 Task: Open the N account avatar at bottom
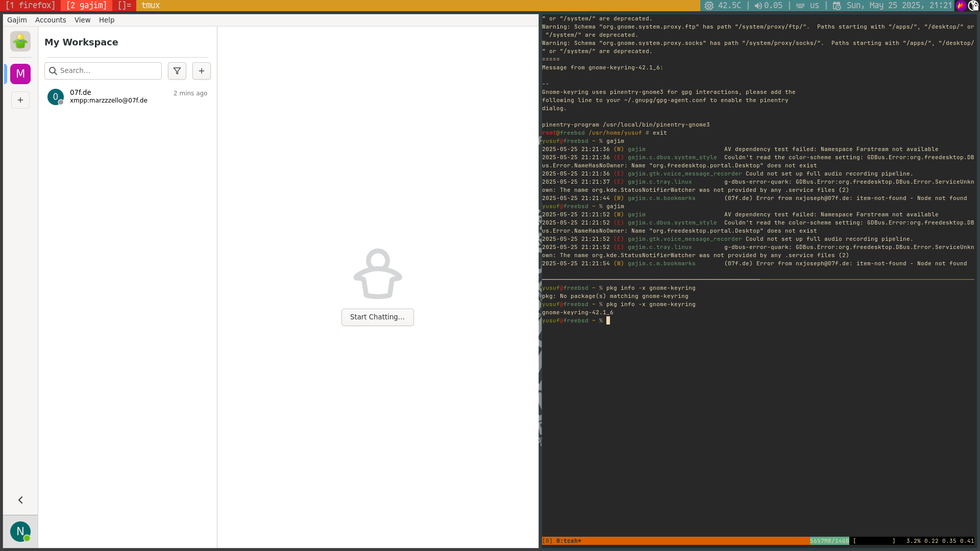(x=20, y=532)
